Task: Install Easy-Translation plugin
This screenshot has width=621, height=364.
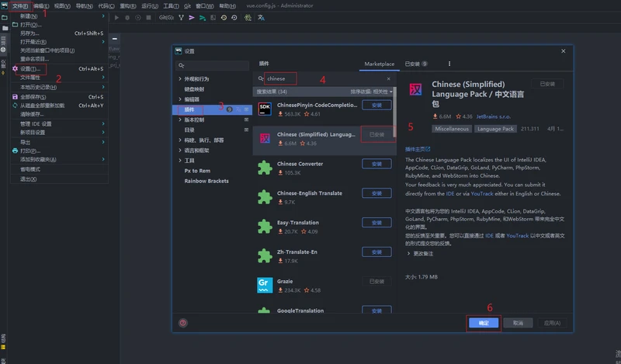Action: point(376,222)
